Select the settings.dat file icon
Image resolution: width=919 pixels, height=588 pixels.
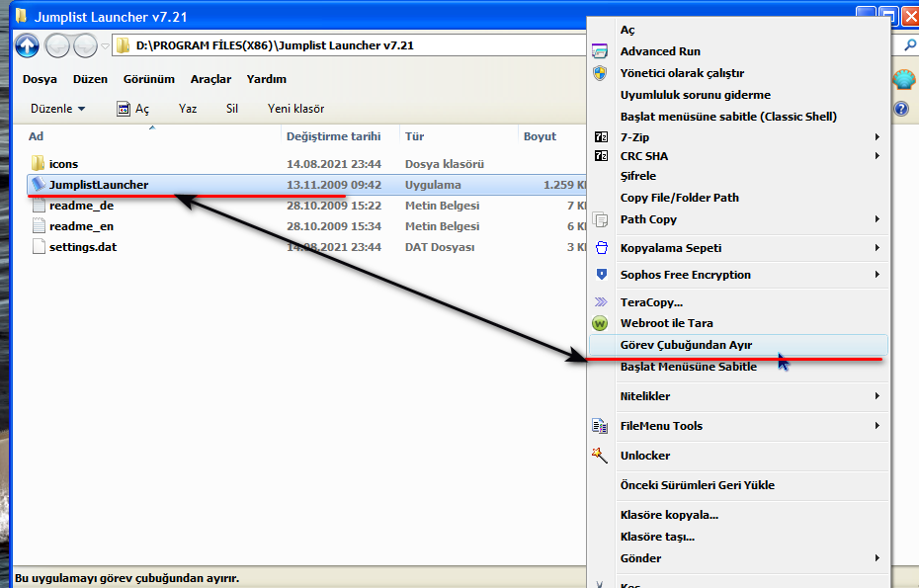[39, 247]
